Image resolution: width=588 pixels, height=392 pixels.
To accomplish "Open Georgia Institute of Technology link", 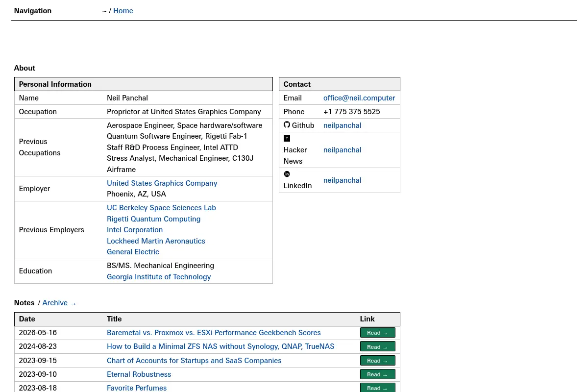I will tap(159, 277).
